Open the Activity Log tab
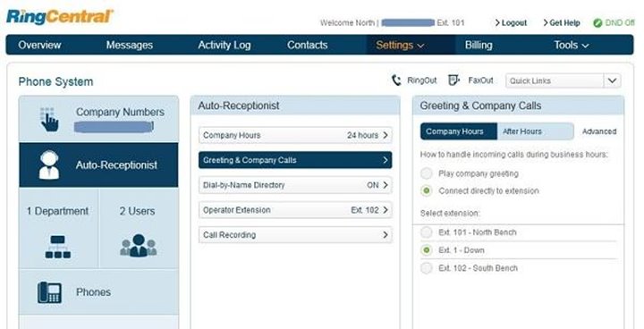Image resolution: width=644 pixels, height=329 pixels. (225, 46)
